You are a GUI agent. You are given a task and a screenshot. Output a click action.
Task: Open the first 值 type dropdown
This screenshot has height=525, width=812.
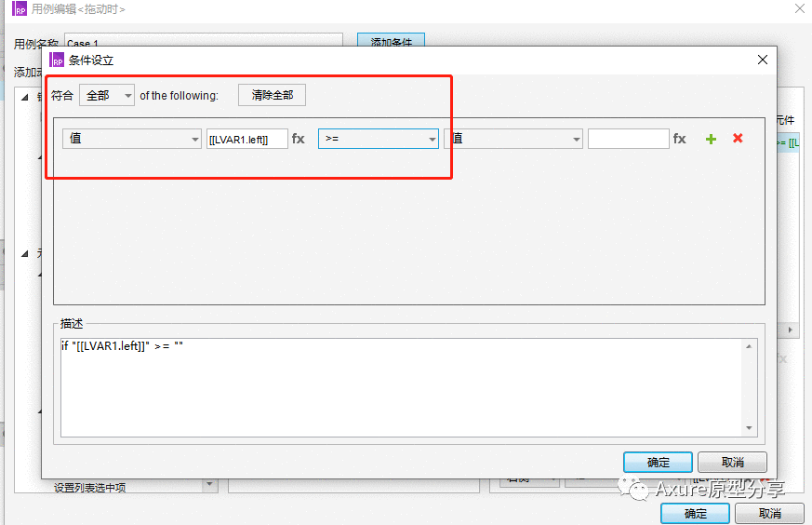click(x=131, y=139)
